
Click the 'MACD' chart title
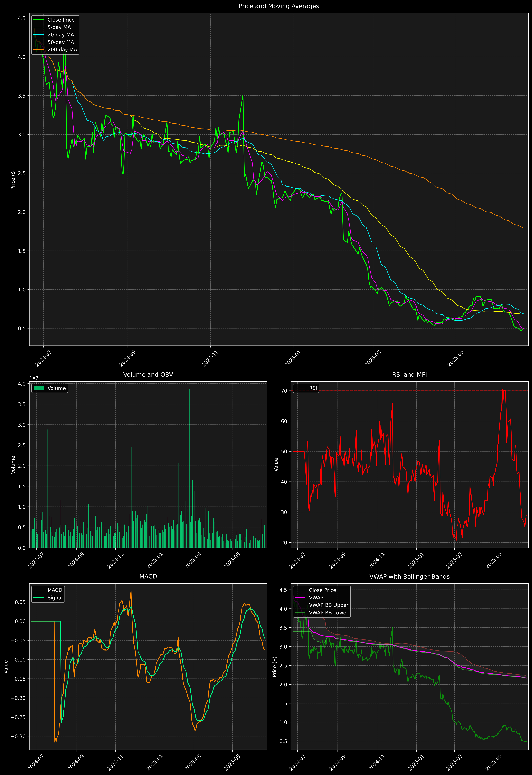148,577
